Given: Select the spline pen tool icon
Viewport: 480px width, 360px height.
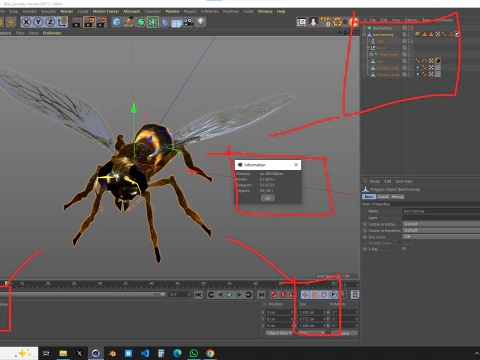Looking at the screenshot, I should (129, 22).
